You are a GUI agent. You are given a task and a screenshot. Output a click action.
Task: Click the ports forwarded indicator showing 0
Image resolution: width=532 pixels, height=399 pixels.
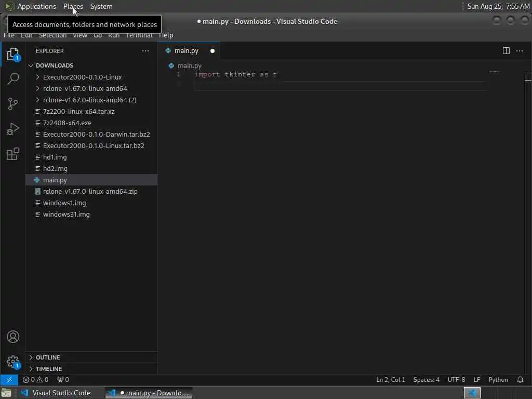63,380
